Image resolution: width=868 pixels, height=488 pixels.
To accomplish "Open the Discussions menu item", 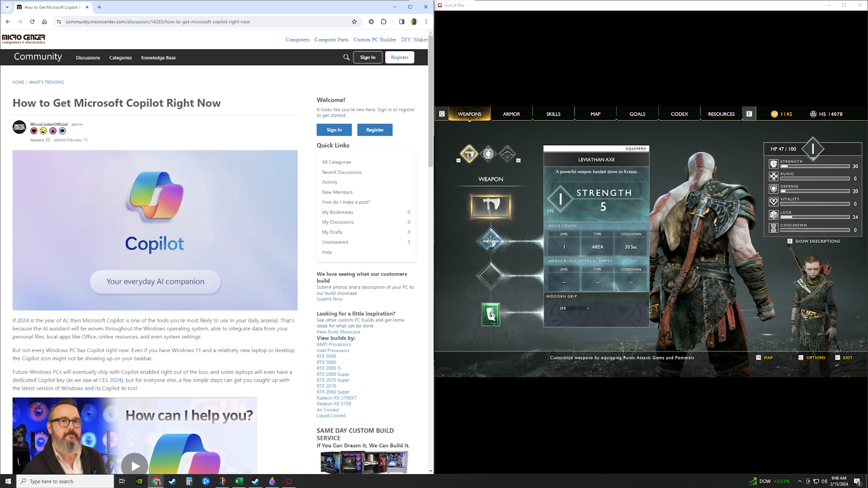I will point(88,57).
